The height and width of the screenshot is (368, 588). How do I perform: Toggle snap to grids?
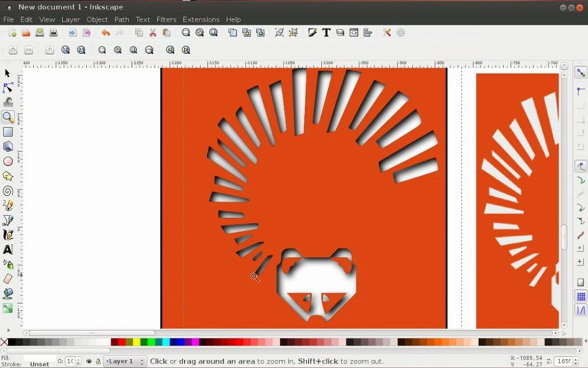tap(580, 296)
